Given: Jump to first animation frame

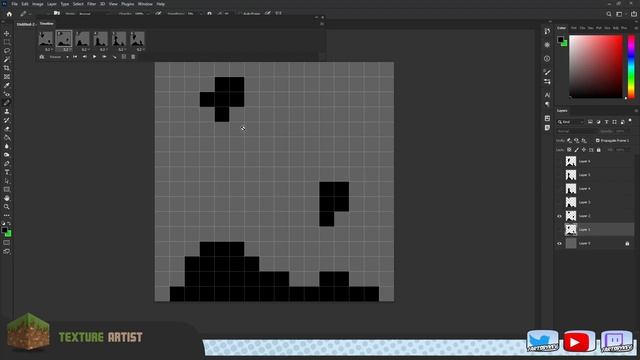Looking at the screenshot, I should (x=75, y=57).
